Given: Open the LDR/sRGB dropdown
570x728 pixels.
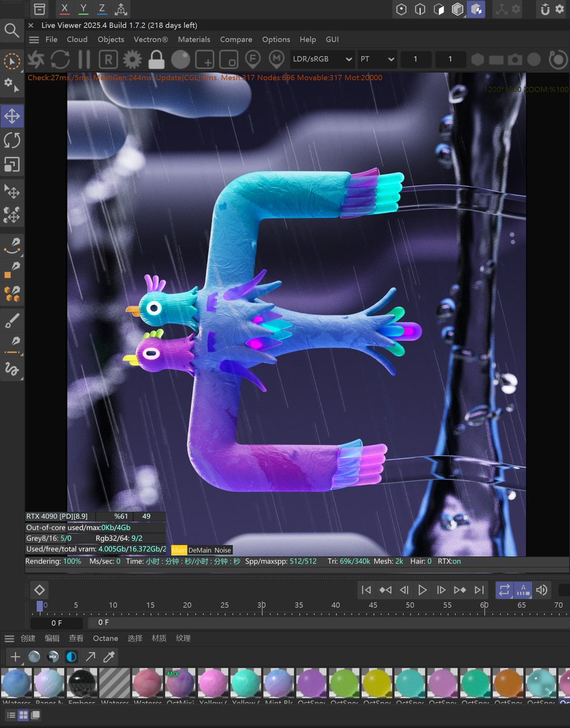Looking at the screenshot, I should [323, 59].
